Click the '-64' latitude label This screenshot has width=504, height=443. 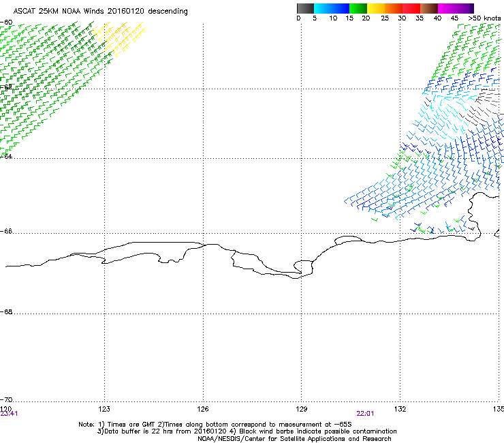6,157
